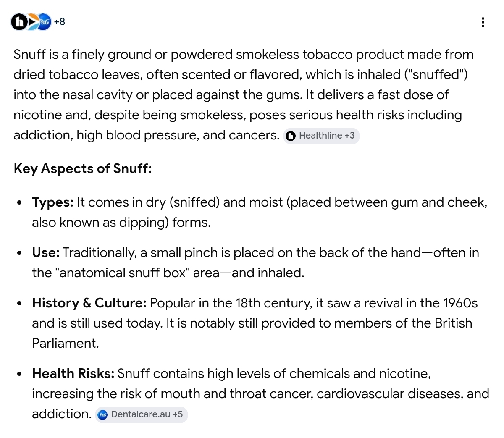
Task: Open the three-dot more options menu
Action: [x=483, y=22]
